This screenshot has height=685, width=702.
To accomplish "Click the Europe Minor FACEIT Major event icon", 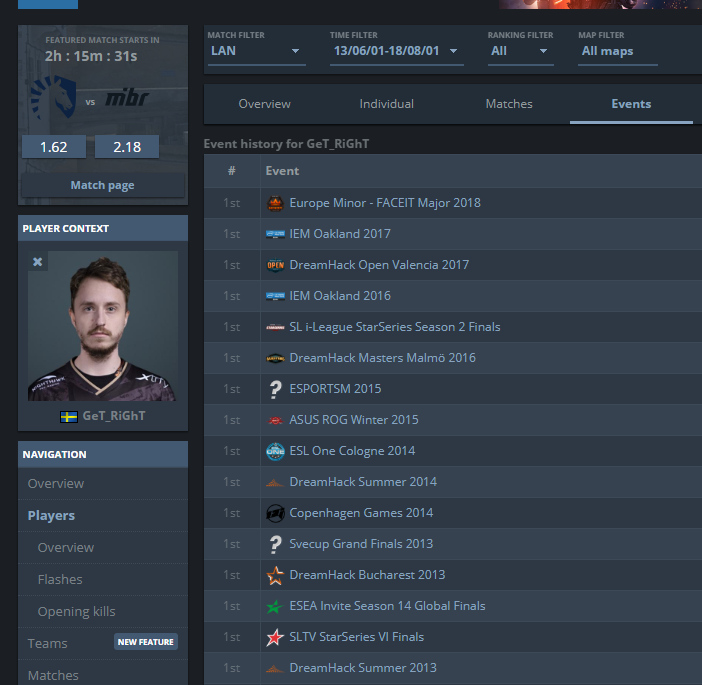I will (x=275, y=203).
